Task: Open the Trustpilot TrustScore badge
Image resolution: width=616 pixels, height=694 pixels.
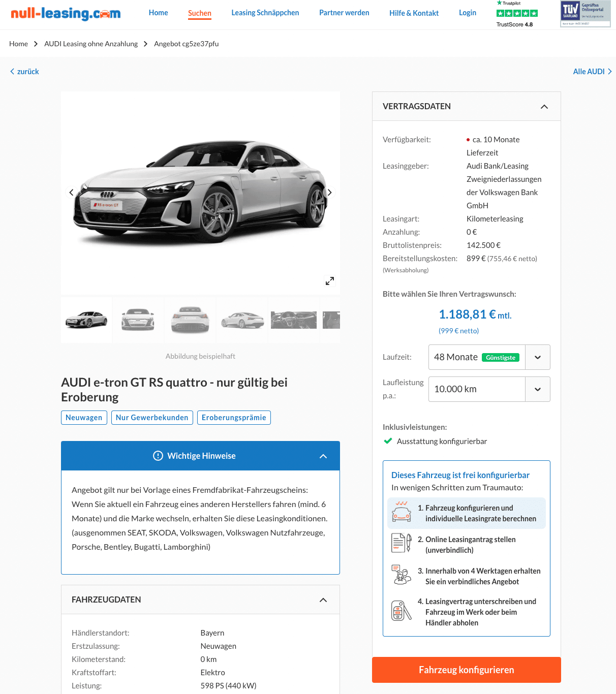Action: pos(517,14)
